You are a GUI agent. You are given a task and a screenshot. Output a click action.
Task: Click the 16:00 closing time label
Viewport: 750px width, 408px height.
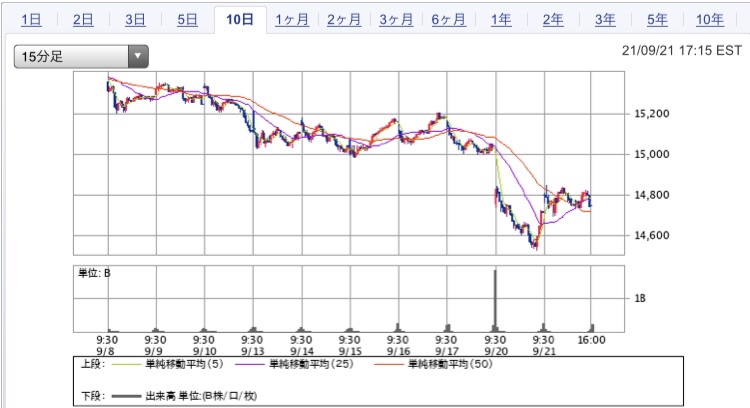tap(591, 340)
